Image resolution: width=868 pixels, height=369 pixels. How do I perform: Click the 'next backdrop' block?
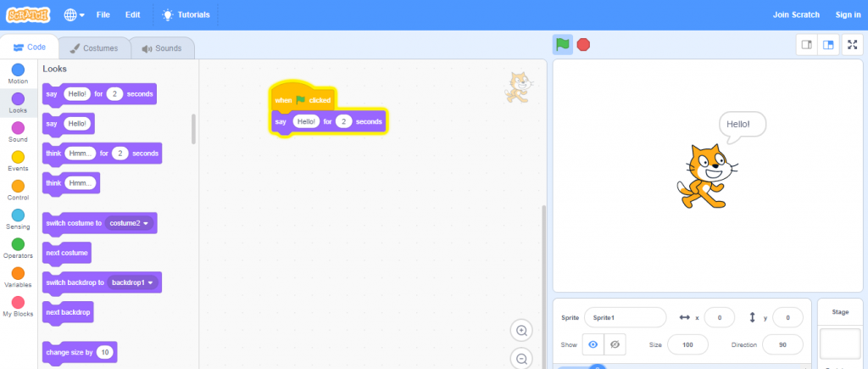coord(68,312)
